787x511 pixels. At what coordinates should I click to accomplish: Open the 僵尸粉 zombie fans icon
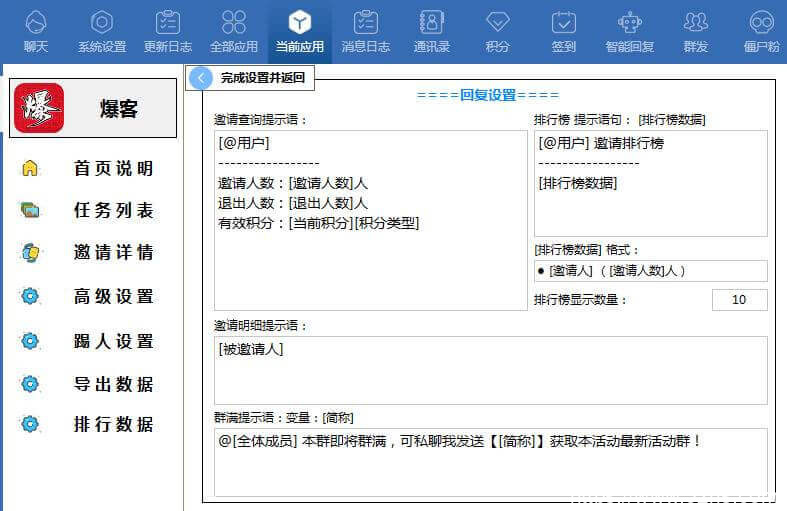coord(761,24)
